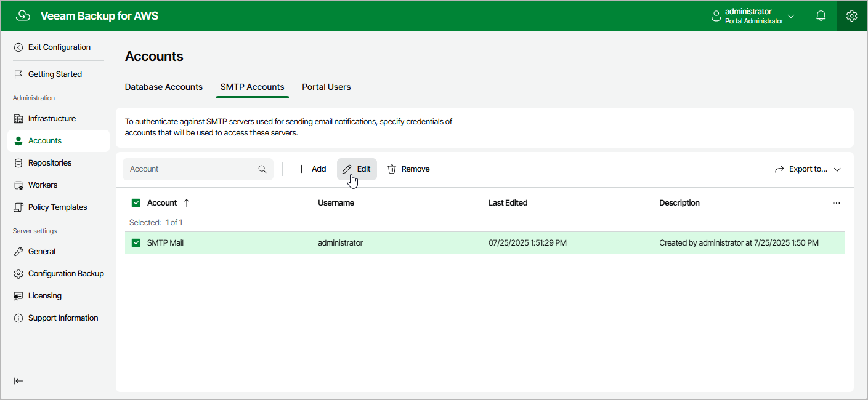This screenshot has height=400, width=868.
Task: Click the Policy Templates icon
Action: 18,207
